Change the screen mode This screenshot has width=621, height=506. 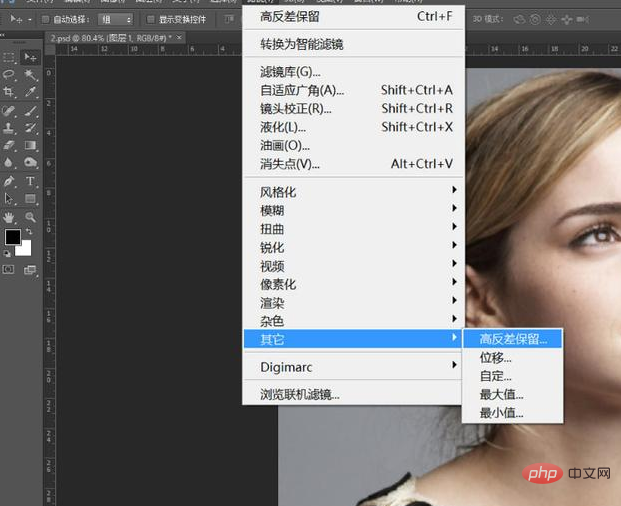click(30, 270)
